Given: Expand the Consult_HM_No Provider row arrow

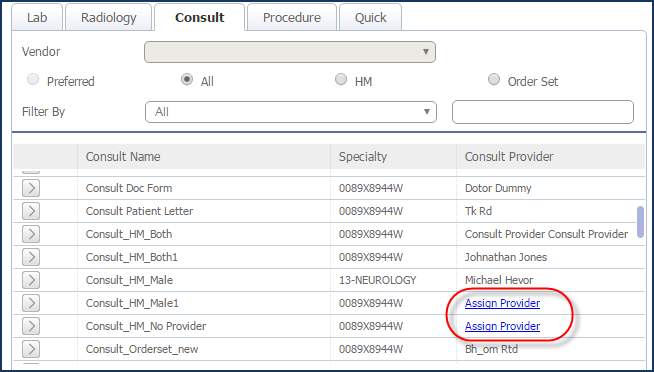Looking at the screenshot, I should 31,326.
